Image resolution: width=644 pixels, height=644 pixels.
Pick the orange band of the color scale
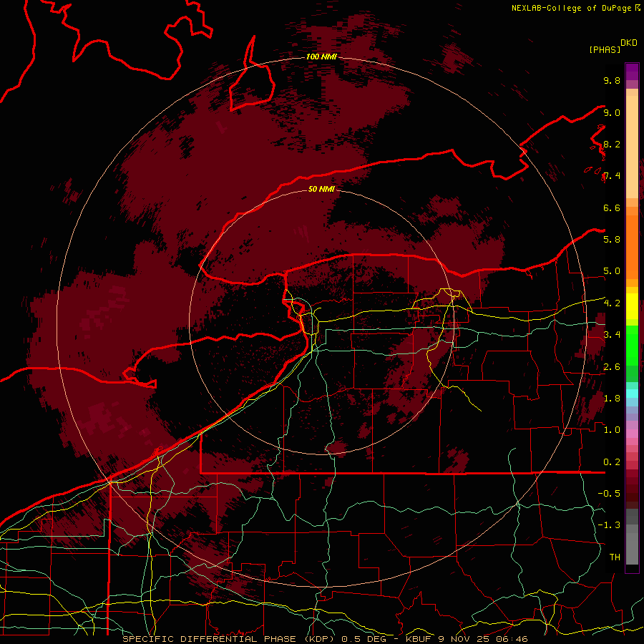632,246
